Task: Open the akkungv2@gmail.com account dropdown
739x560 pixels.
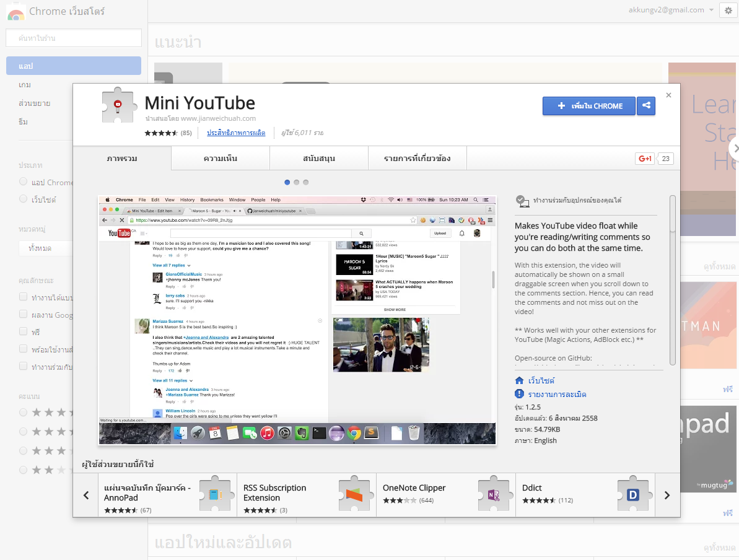Action: coord(671,10)
